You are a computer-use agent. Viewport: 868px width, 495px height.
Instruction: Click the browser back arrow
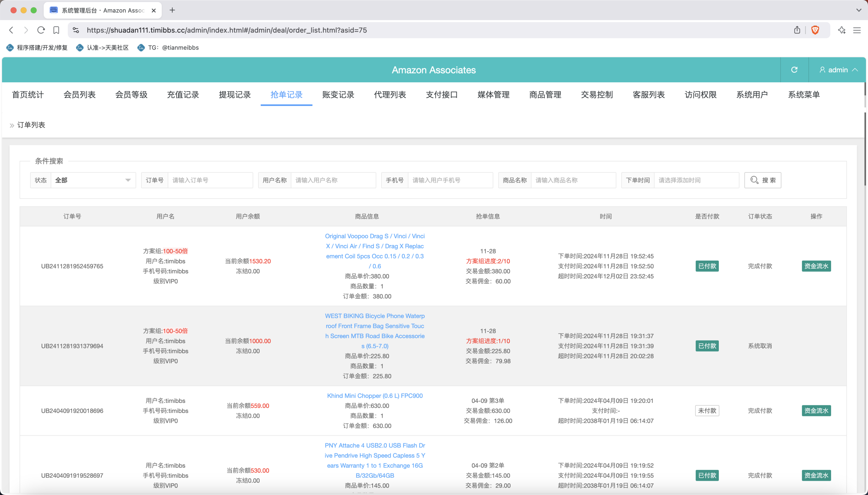click(x=11, y=30)
